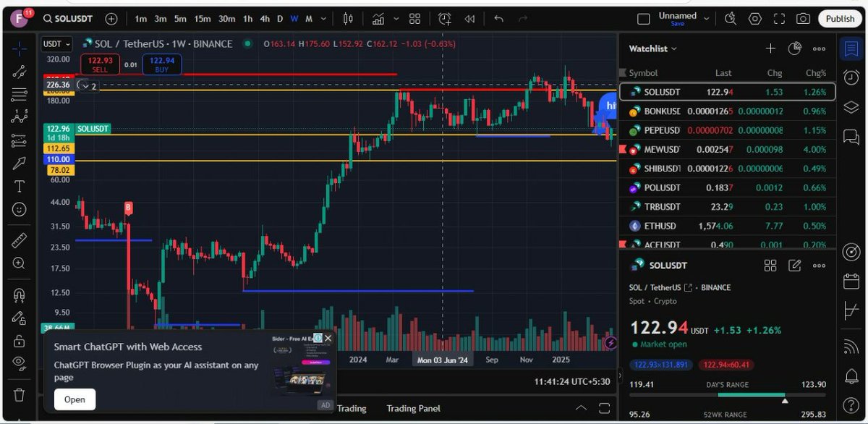The image size is (868, 424).
Task: Click the trash icon to remove drawings
Action: coord(20,394)
